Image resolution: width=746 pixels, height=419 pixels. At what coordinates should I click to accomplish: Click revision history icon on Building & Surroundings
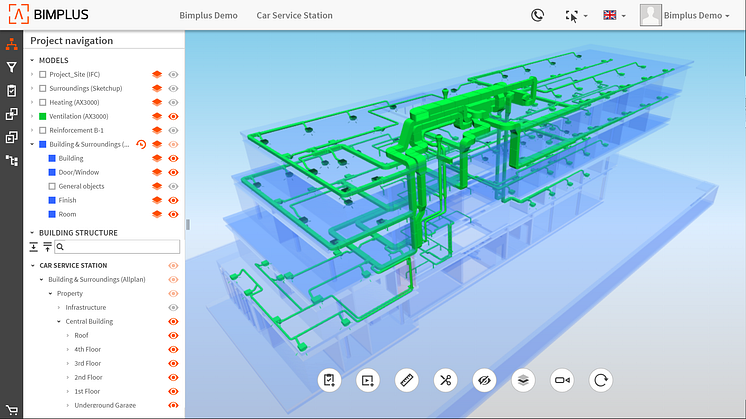[x=141, y=144]
